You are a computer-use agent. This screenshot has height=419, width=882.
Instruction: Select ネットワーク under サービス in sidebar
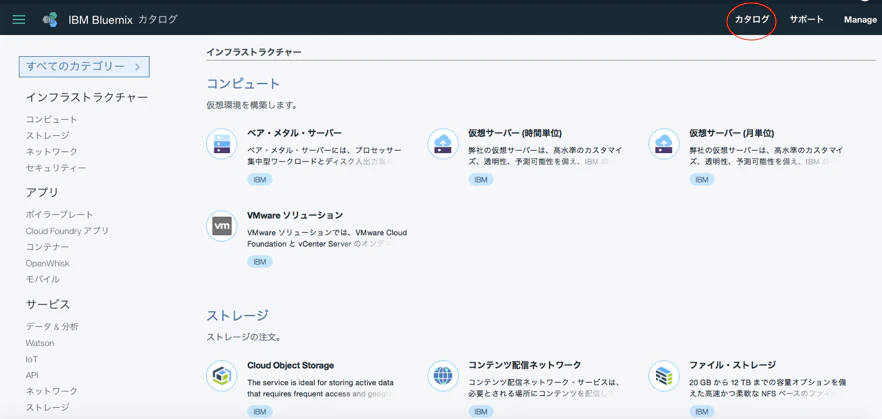click(52, 391)
